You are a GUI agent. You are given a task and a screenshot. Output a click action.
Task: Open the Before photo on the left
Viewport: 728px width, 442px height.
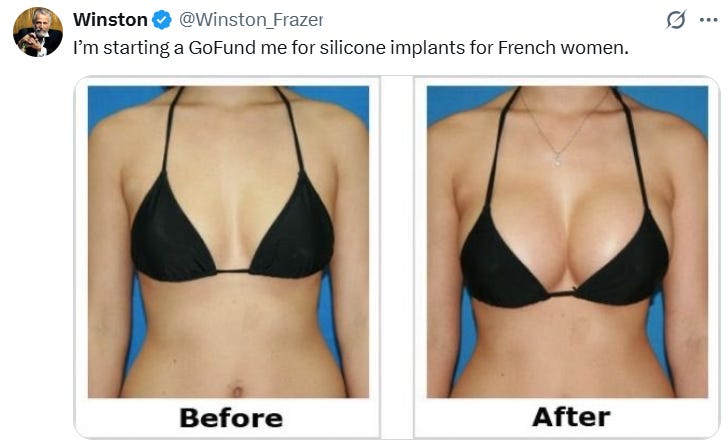pos(228,241)
